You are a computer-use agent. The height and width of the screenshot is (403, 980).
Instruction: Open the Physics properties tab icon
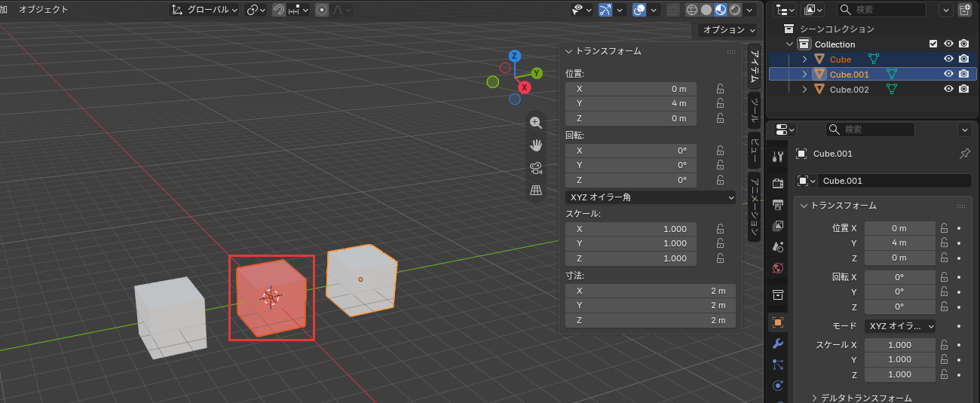[778, 386]
